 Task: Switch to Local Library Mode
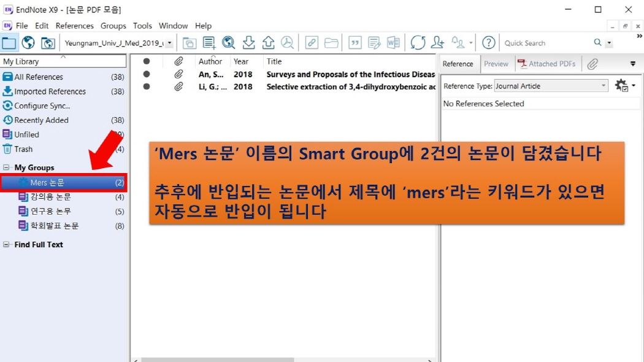pos(9,43)
